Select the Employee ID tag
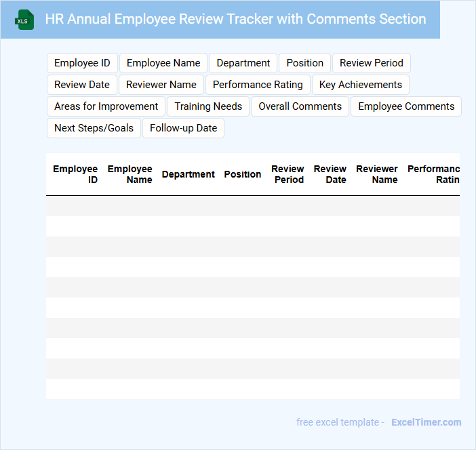 tap(82, 63)
